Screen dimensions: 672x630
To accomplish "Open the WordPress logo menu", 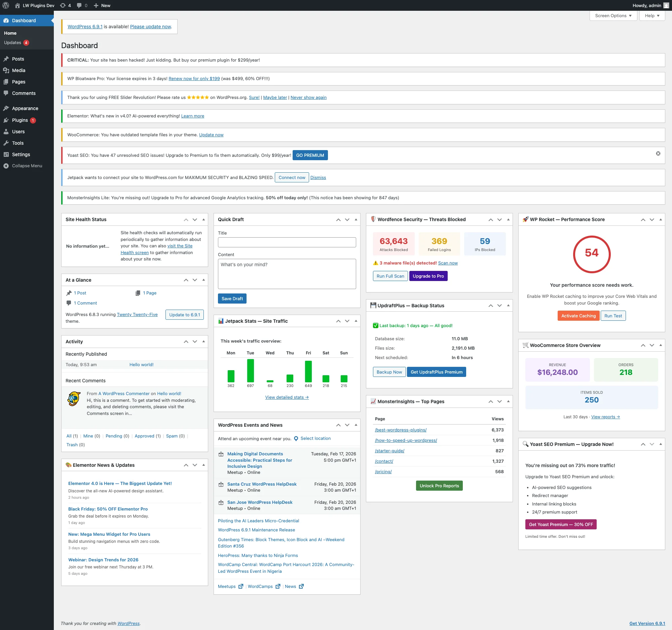I will coord(5,5).
